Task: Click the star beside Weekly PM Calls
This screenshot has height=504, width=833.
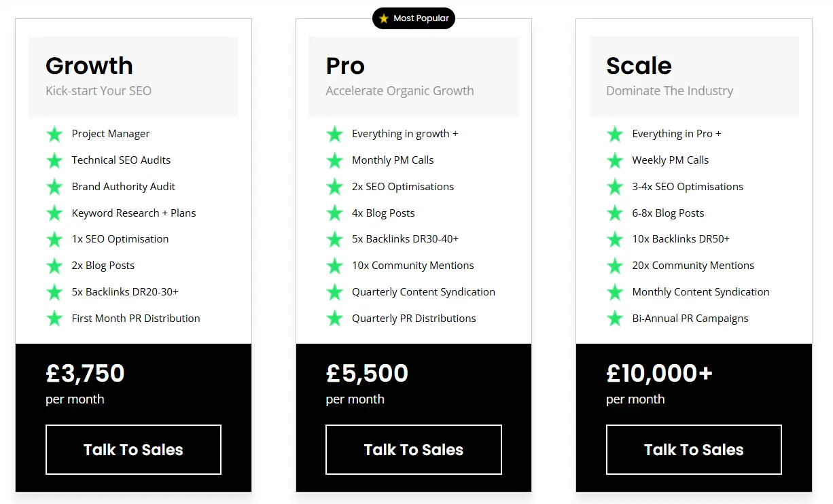Action: point(614,160)
